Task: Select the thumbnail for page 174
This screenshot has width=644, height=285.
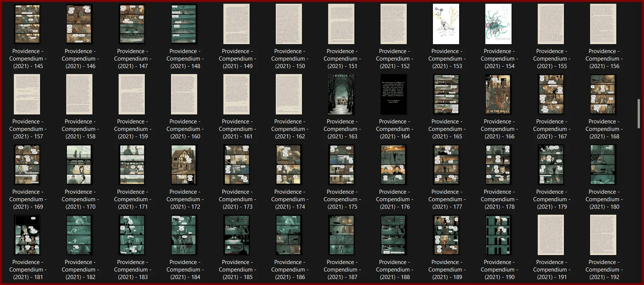Action: pyautogui.click(x=289, y=165)
